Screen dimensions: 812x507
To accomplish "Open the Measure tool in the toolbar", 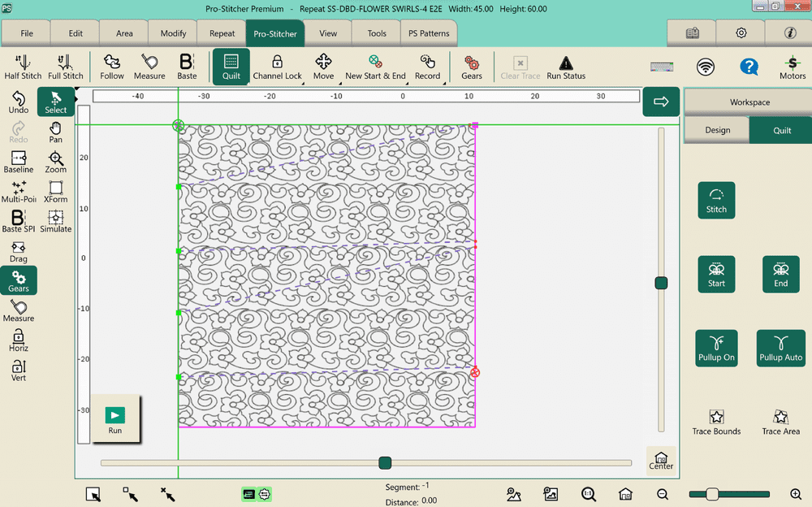I will [149, 67].
